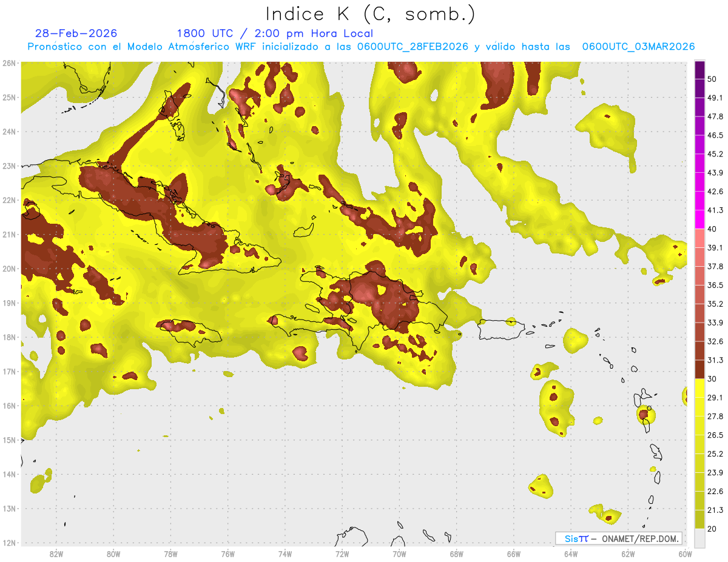Click the '17N' latitude label
The image size is (728, 562).
point(9,371)
